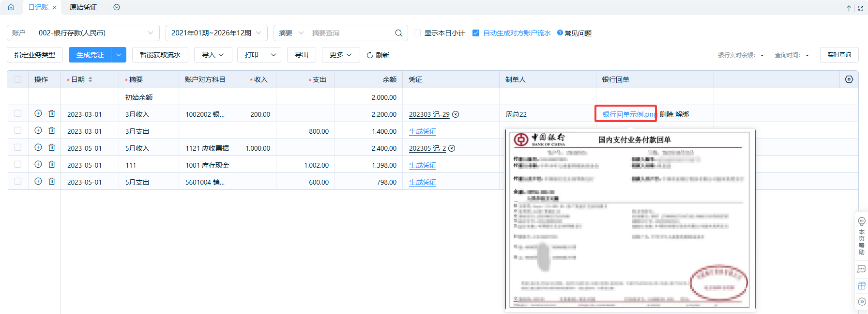
Task: Open column settings gear icon
Action: coord(849,79)
